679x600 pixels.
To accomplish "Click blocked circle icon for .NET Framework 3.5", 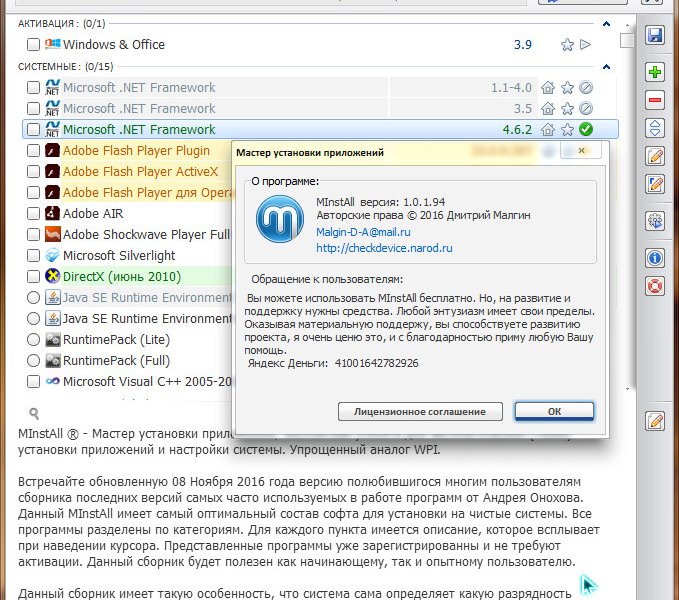I will coord(586,108).
